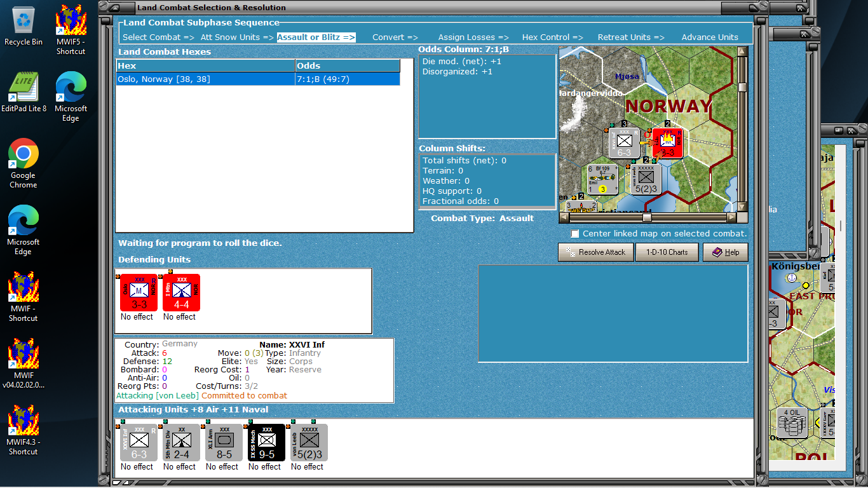The height and width of the screenshot is (488, 868).
Task: Click the Resolve Attack button
Action: [x=596, y=252]
